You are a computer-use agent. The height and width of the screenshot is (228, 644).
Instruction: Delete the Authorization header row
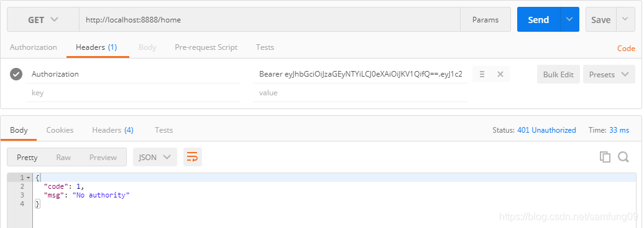tap(500, 75)
